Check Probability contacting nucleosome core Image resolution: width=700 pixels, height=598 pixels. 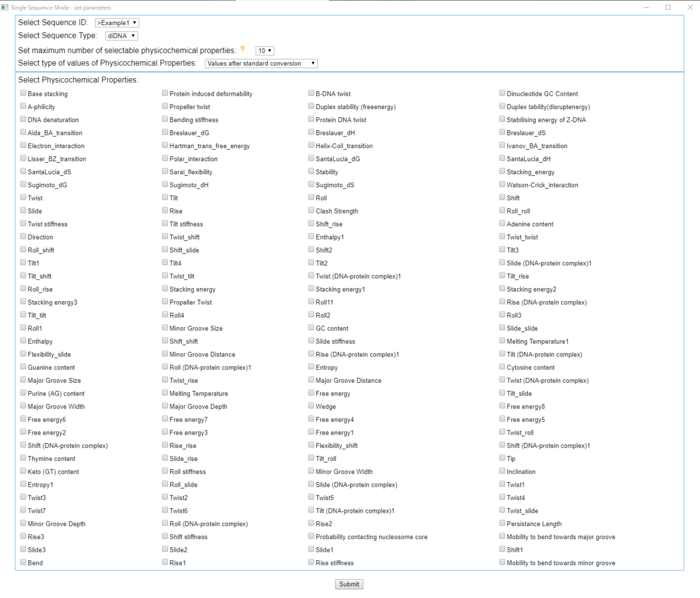click(311, 536)
